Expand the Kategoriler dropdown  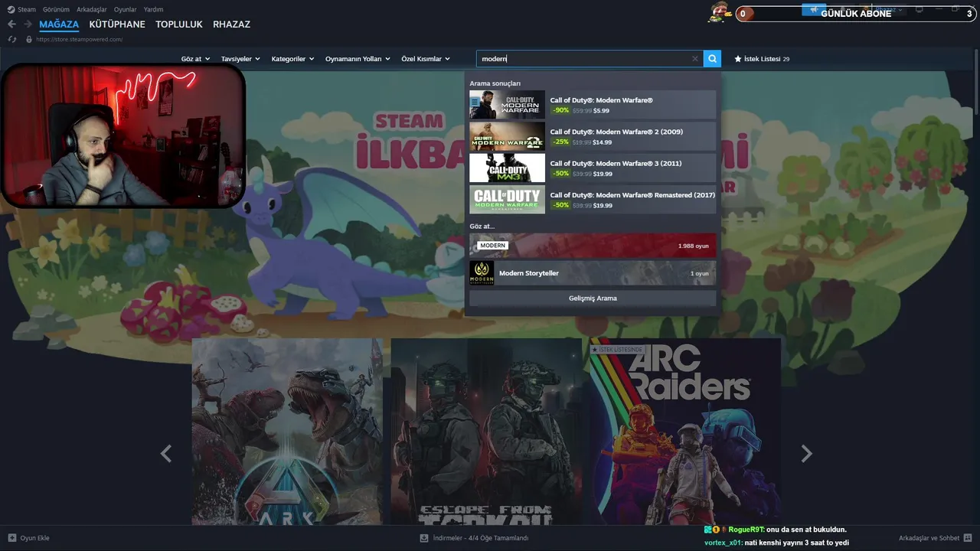pos(292,59)
